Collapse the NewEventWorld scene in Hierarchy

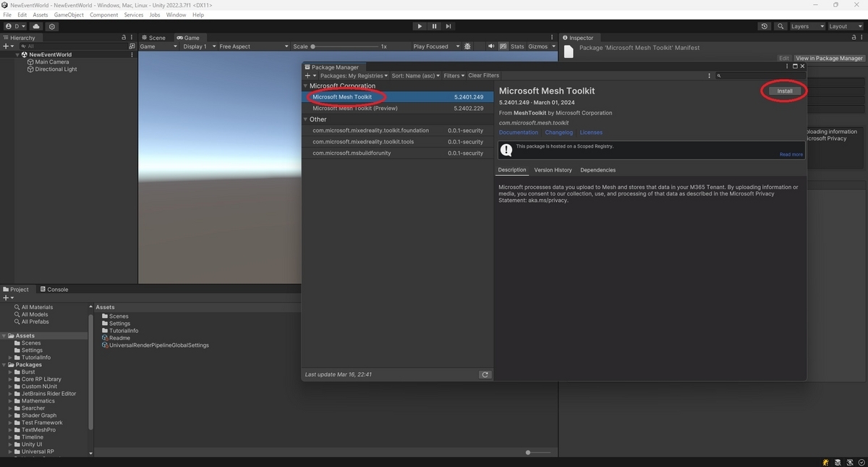pyautogui.click(x=17, y=54)
